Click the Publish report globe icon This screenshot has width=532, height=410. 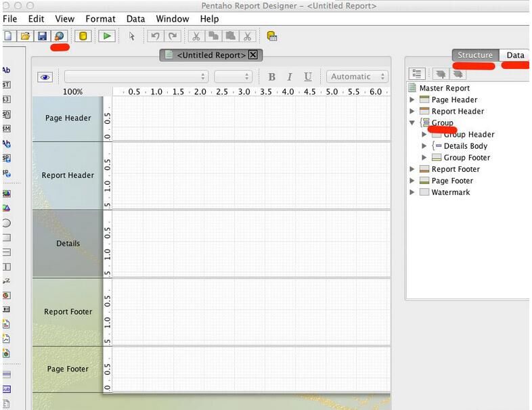[x=60, y=36]
